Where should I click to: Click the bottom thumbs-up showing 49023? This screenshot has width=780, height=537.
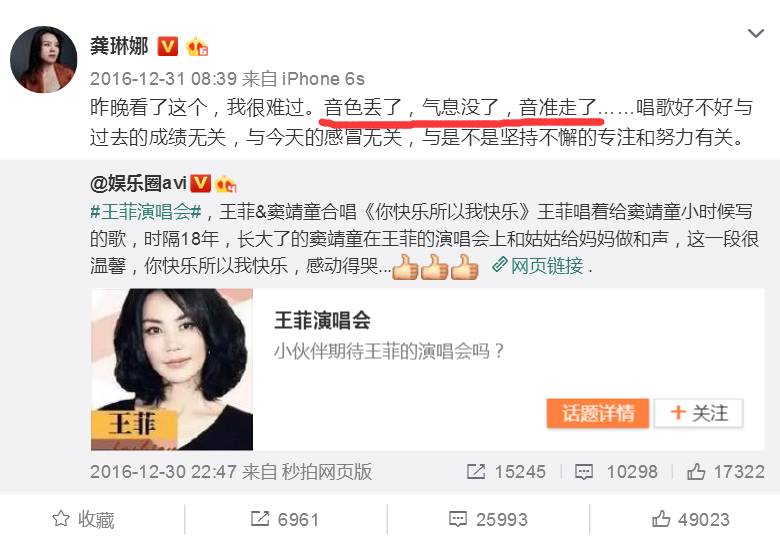tap(690, 520)
